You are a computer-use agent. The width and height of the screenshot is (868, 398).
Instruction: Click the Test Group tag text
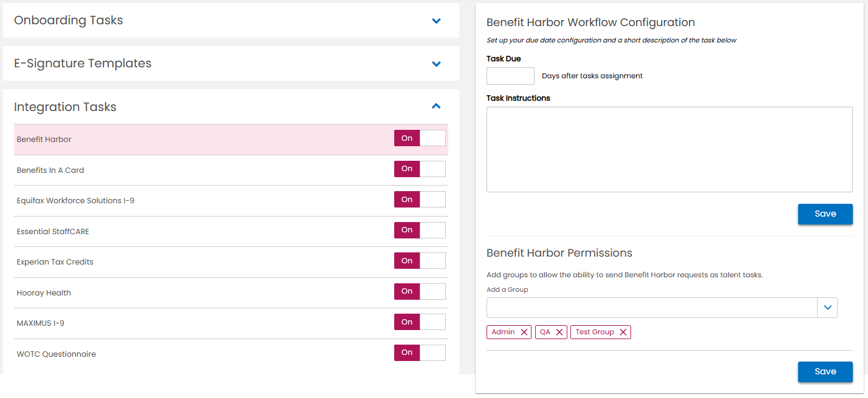click(595, 332)
